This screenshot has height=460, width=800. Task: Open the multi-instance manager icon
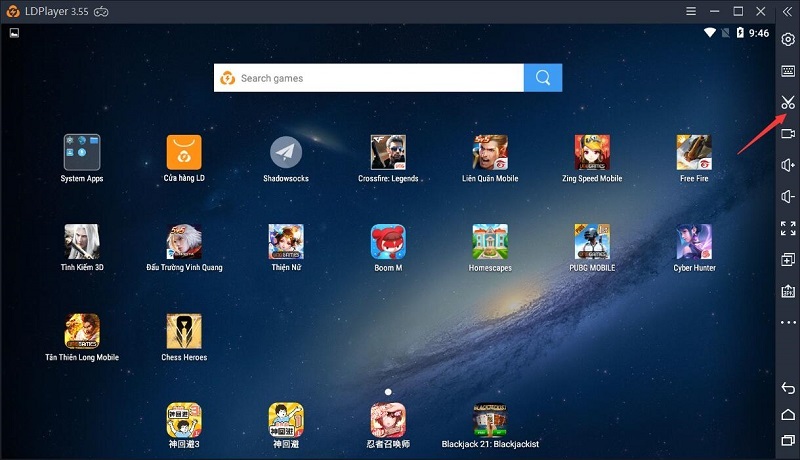(788, 260)
